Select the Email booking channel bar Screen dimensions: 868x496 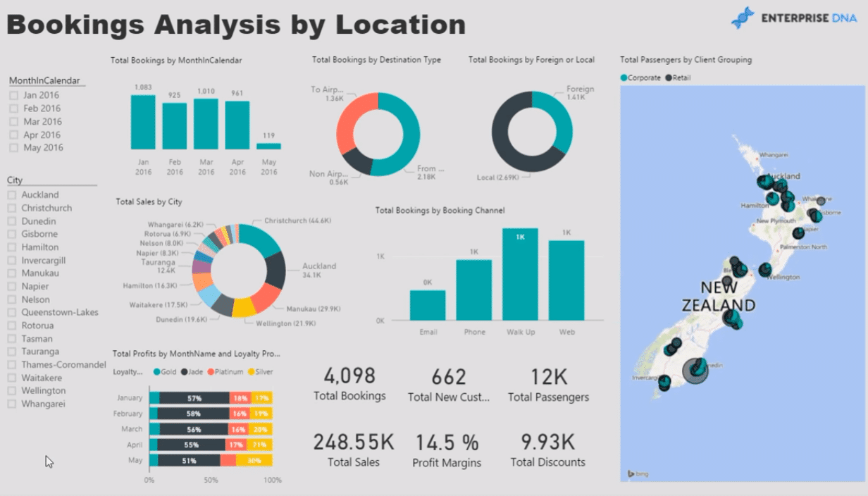(428, 305)
